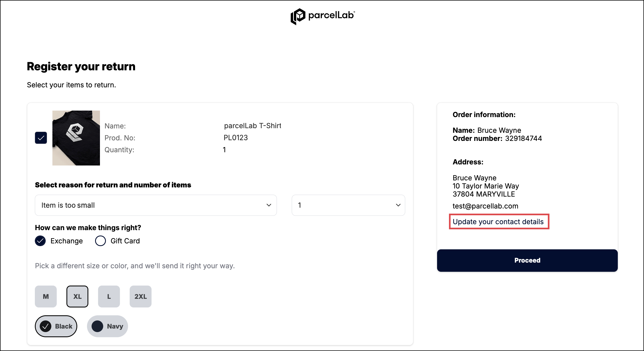This screenshot has height=351, width=644.
Task: Click the chevron arrow on the quantity dropdown
Action: [398, 205]
